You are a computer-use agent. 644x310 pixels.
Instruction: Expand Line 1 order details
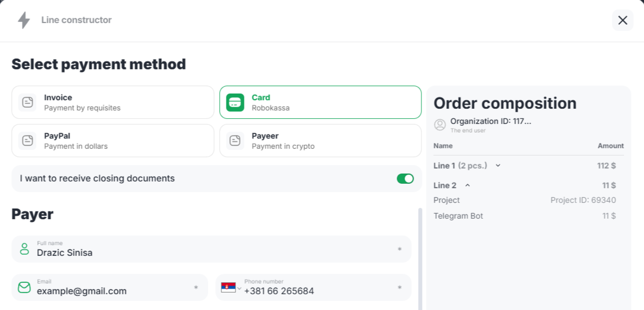coord(498,166)
